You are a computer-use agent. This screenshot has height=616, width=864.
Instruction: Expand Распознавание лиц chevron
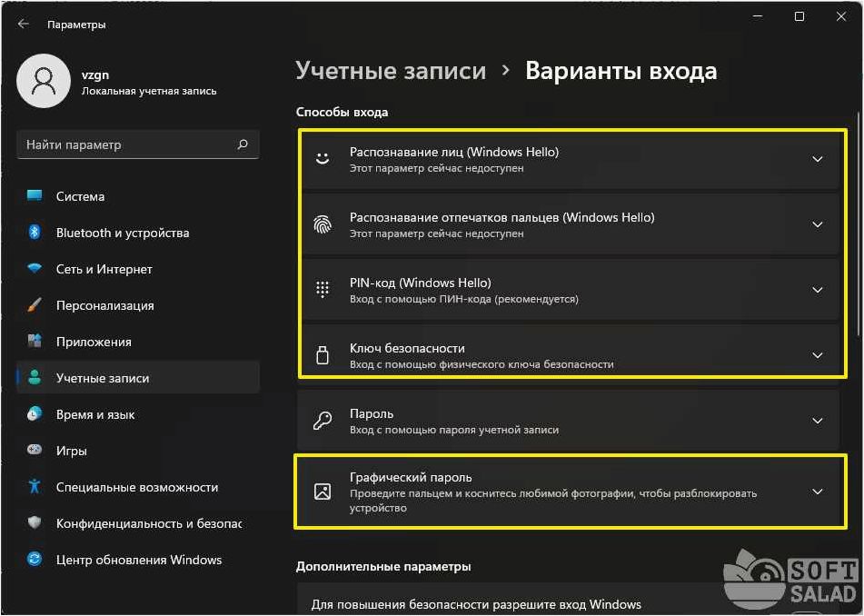pyautogui.click(x=817, y=159)
